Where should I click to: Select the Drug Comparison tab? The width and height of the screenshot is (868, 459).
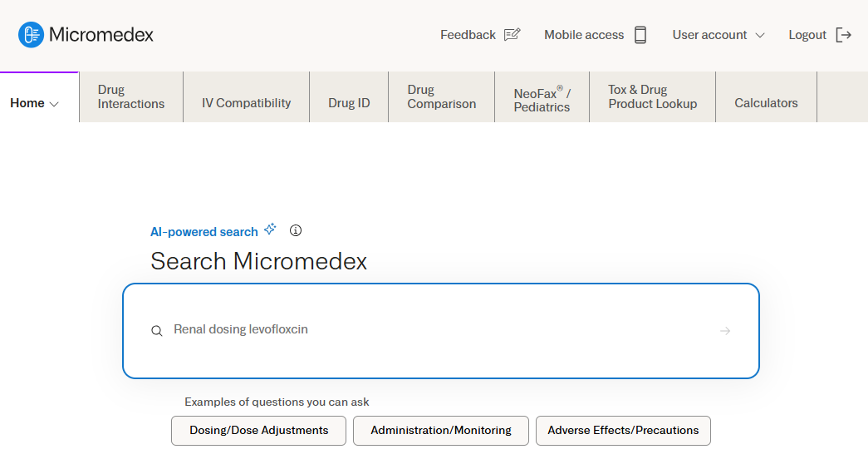tap(441, 97)
